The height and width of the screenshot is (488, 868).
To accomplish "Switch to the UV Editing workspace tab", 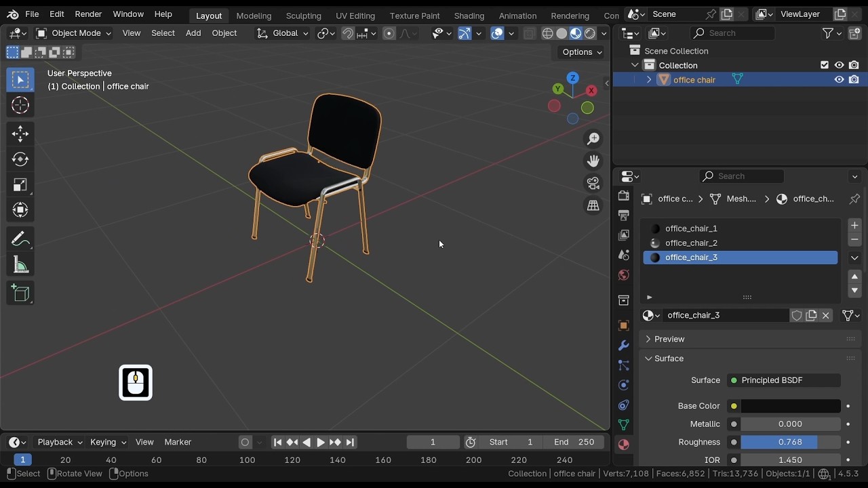I will 355,16.
